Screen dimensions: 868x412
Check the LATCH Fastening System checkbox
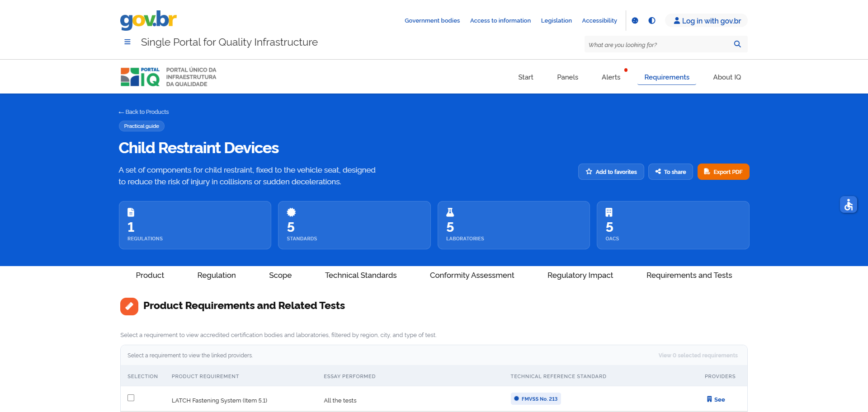tap(131, 398)
